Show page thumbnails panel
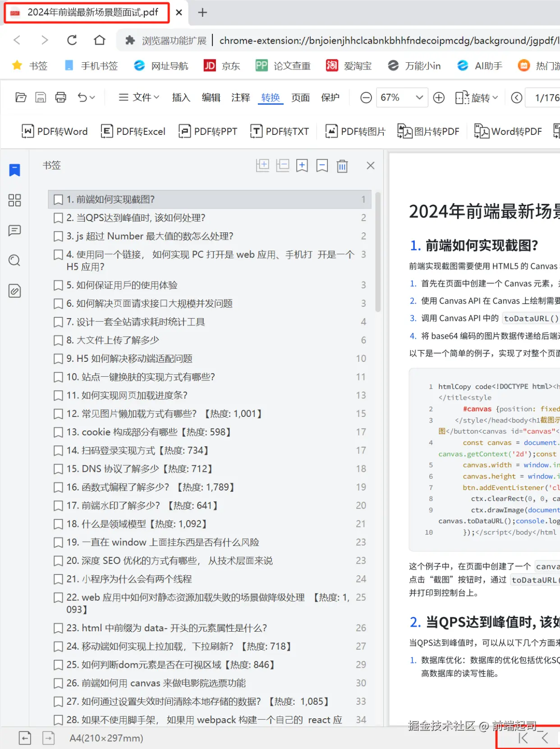This screenshot has width=560, height=749. click(14, 200)
